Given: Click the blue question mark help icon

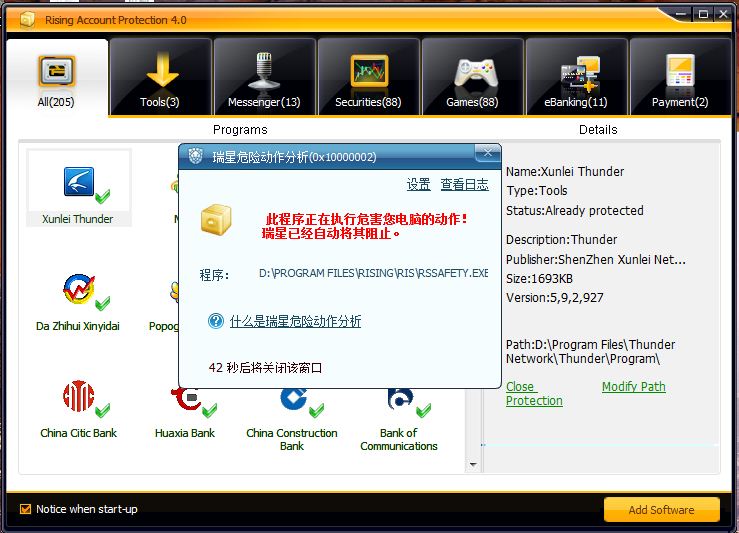Looking at the screenshot, I should [216, 321].
